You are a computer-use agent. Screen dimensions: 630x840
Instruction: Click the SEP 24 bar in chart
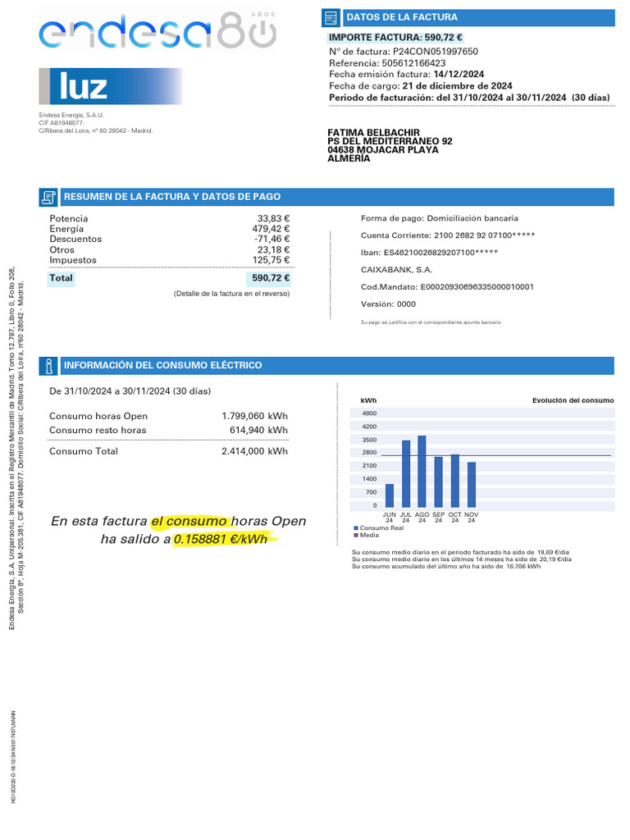click(439, 482)
